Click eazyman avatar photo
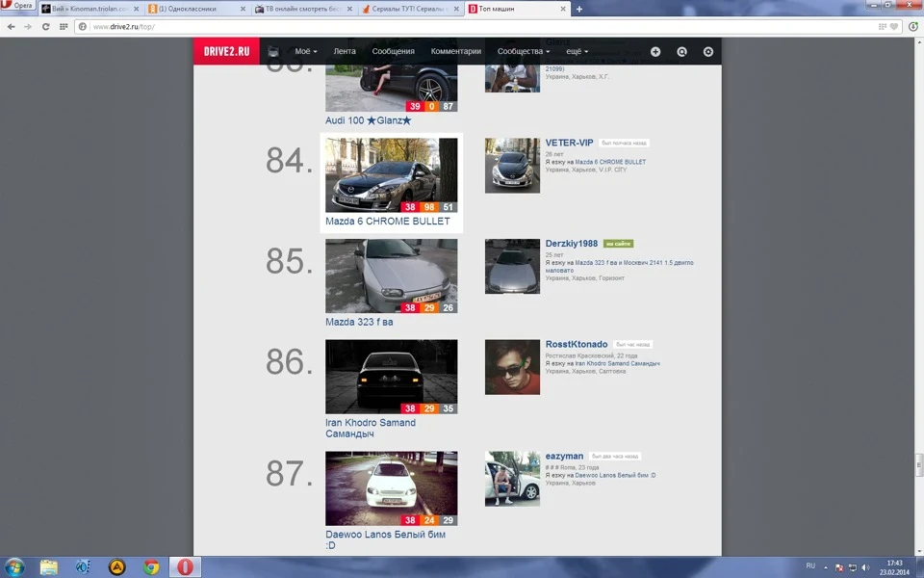 click(x=512, y=479)
